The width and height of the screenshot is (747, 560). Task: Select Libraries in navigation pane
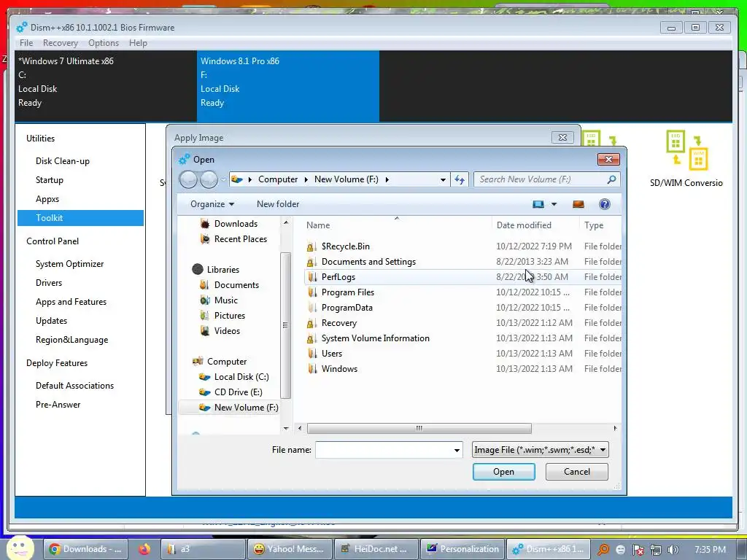(x=222, y=270)
